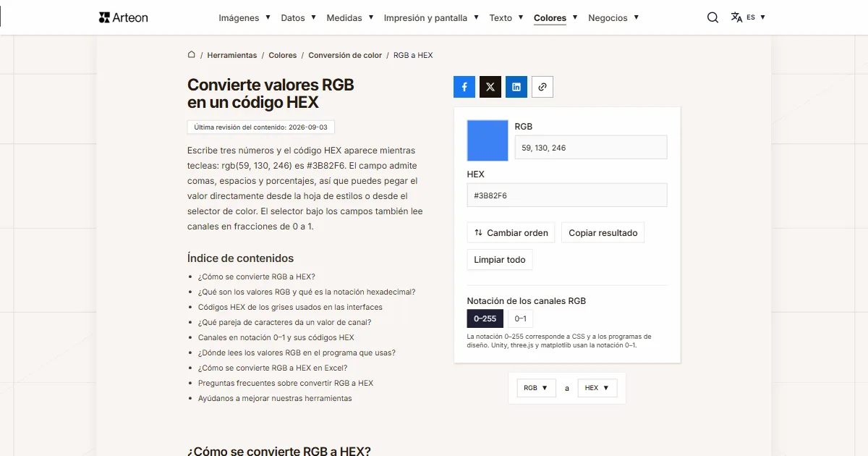
Task: Jump to Preguntas frecuentes section
Action: pyautogui.click(x=286, y=383)
